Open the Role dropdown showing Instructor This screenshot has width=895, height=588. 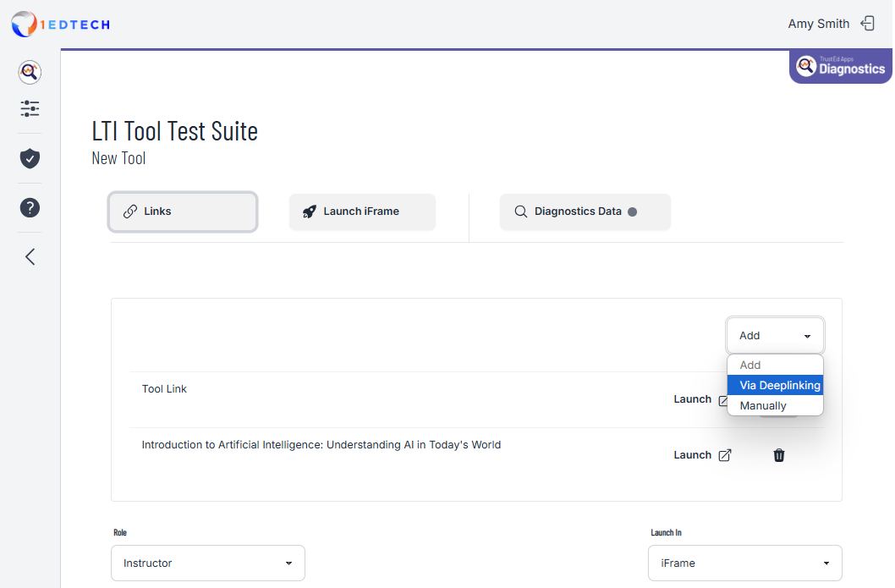pos(207,563)
